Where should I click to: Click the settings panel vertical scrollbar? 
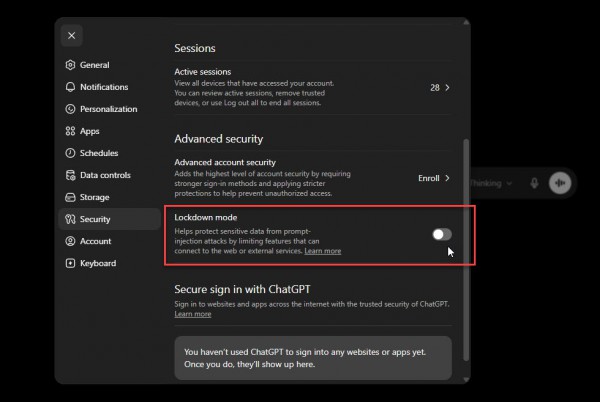pos(466,249)
